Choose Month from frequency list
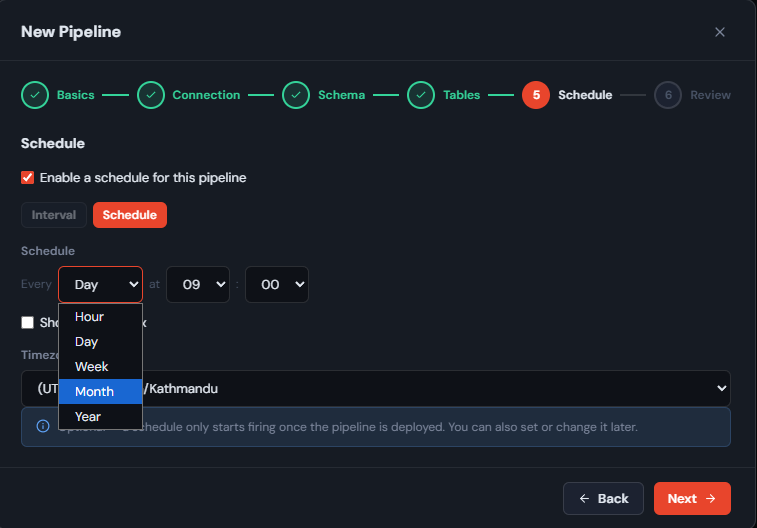The height and width of the screenshot is (528, 757). click(100, 391)
